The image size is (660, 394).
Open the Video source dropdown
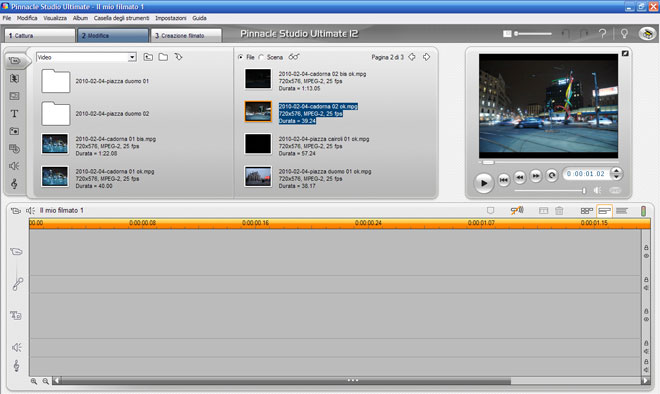(86, 57)
